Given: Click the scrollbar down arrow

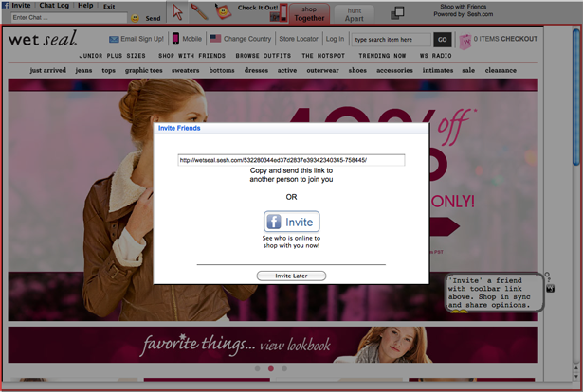Looking at the screenshot, I should click(576, 376).
